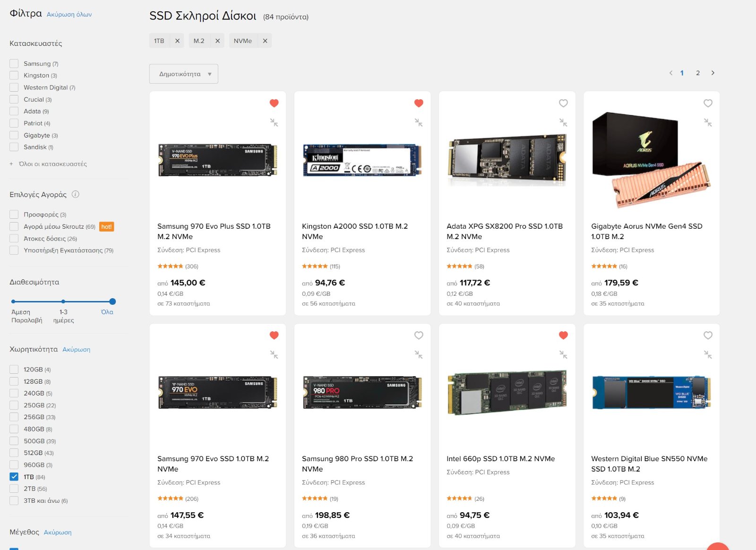Click Ακύρωση next to Μέγεθος
The height and width of the screenshot is (550, 756).
pos(58,533)
